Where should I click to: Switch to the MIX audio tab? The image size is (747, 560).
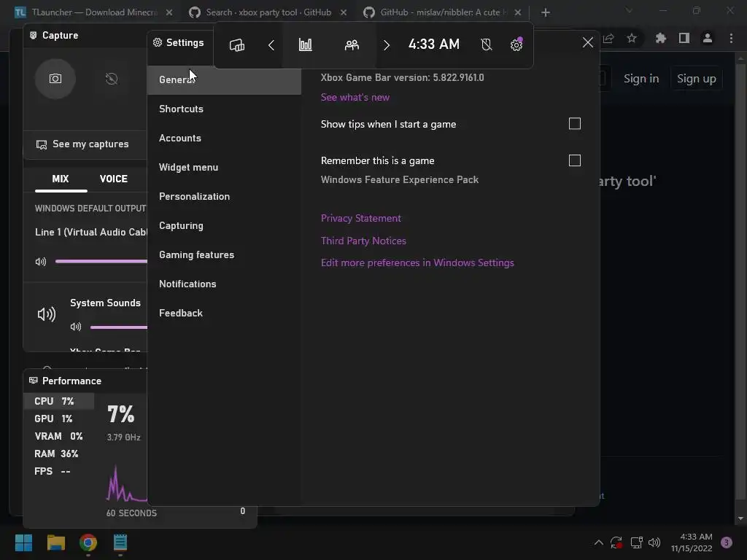(61, 179)
